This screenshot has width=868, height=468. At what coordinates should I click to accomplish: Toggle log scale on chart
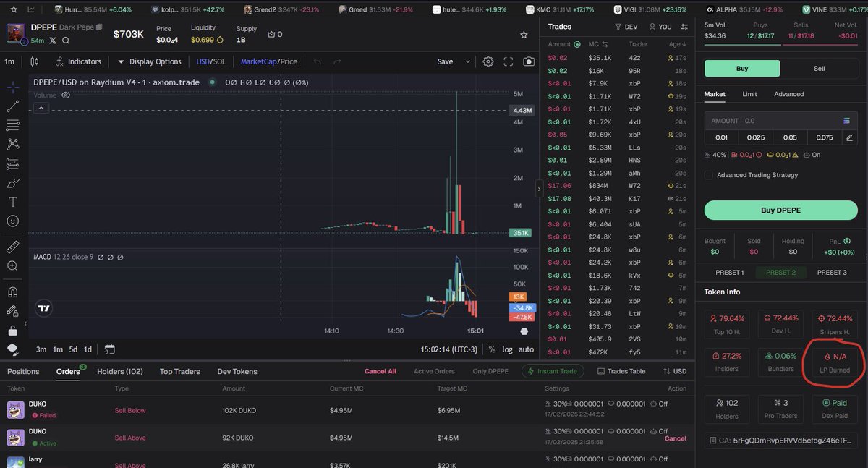pos(507,349)
